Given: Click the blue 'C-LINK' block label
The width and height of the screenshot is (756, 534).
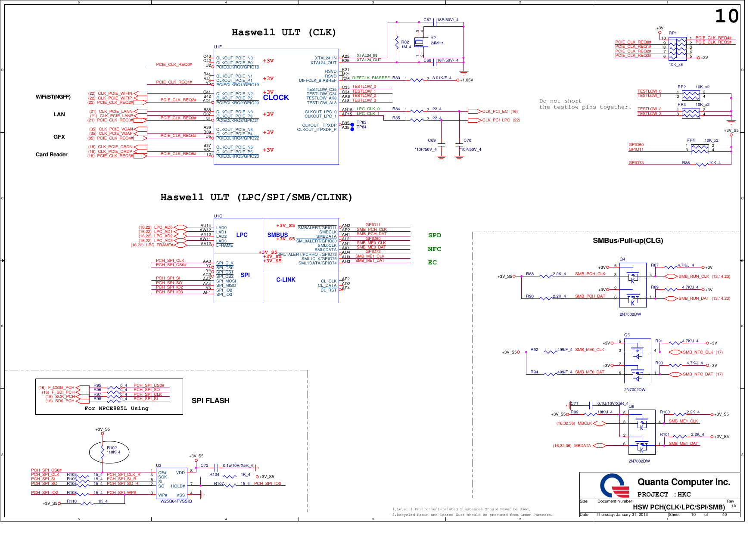Looking at the screenshot, I should coord(286,280).
